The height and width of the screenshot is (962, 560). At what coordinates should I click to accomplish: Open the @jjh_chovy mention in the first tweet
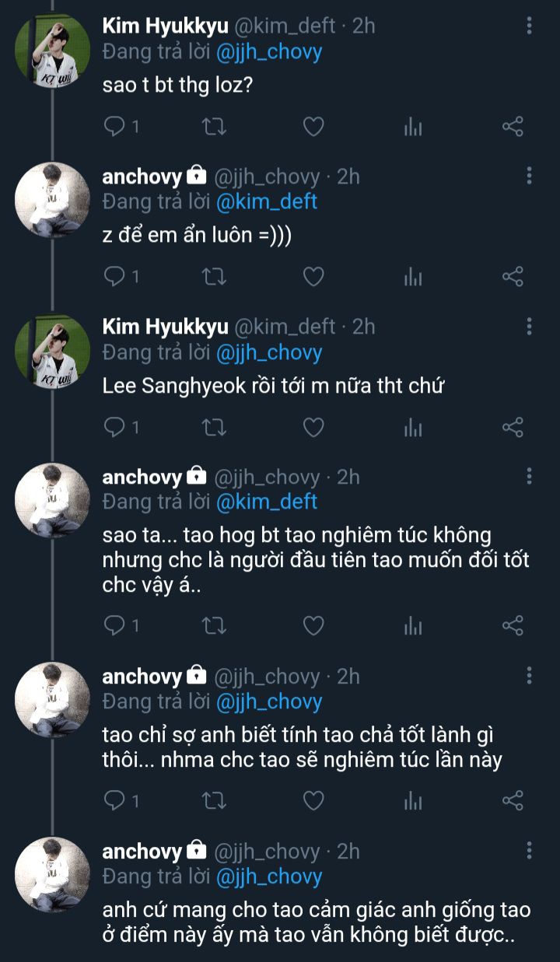pyautogui.click(x=269, y=52)
